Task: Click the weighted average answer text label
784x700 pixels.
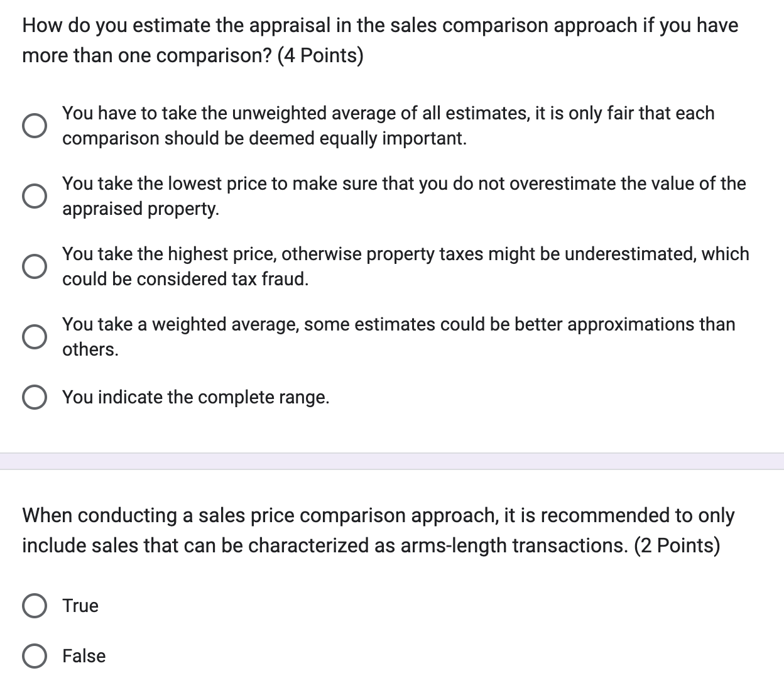Action: 398,337
